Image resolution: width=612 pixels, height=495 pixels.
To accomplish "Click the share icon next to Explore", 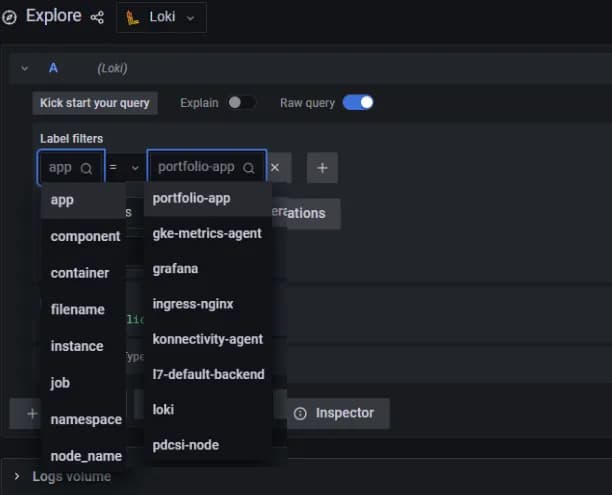I will 97,17.
